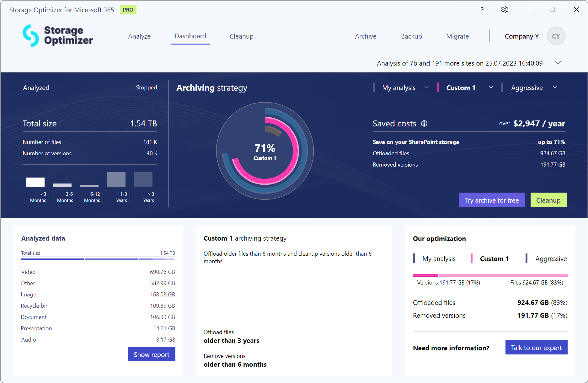Open the CY company avatar
The image size is (588, 383).
click(556, 36)
